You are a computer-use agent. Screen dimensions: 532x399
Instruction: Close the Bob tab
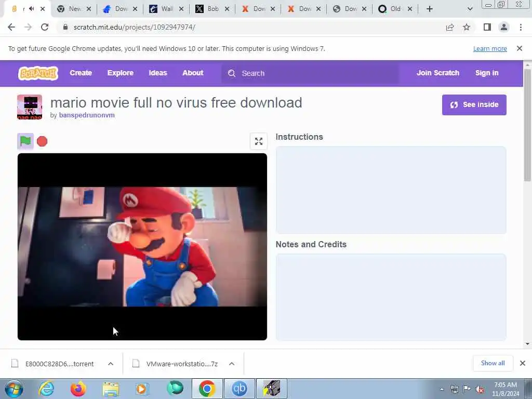(x=227, y=9)
